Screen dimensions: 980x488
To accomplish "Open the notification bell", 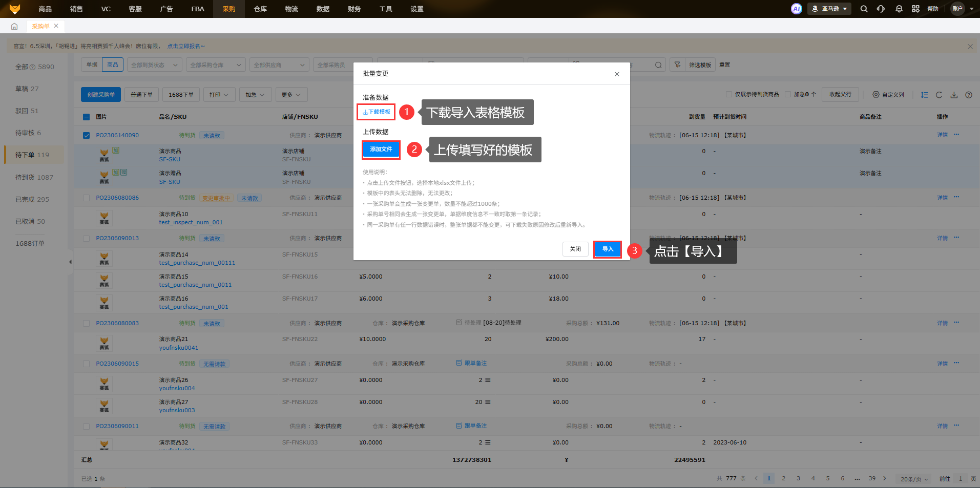I will pyautogui.click(x=899, y=9).
